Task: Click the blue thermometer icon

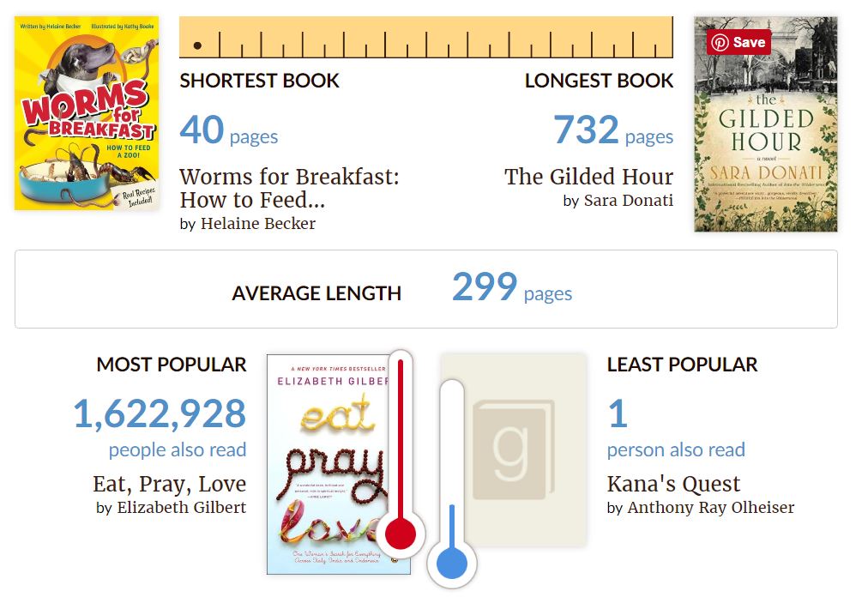Action: [452, 484]
